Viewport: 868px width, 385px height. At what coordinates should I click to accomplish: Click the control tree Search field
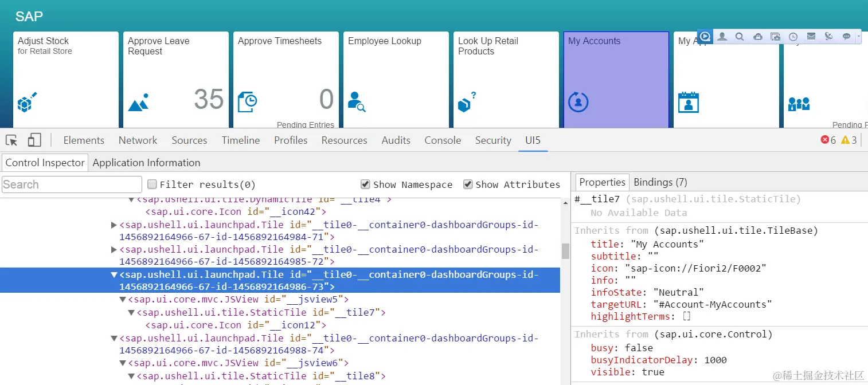[72, 184]
